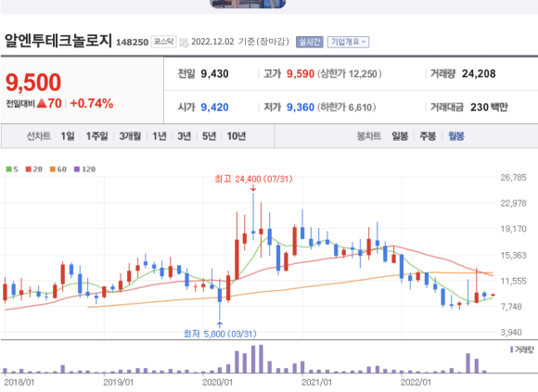Click the 실시간 button
Screen dimensions: 538x392
pyautogui.click(x=310, y=42)
